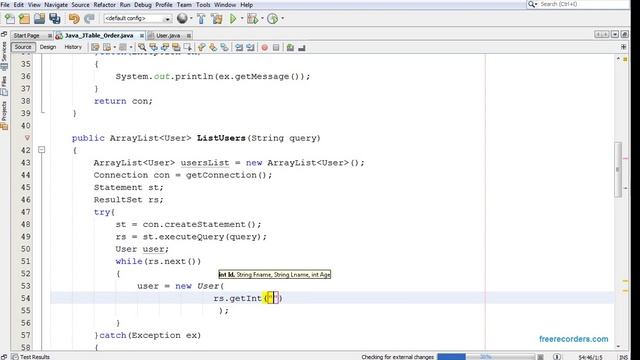Click the Test Results status button
This screenshot has height=360, width=640.
pos(31,357)
